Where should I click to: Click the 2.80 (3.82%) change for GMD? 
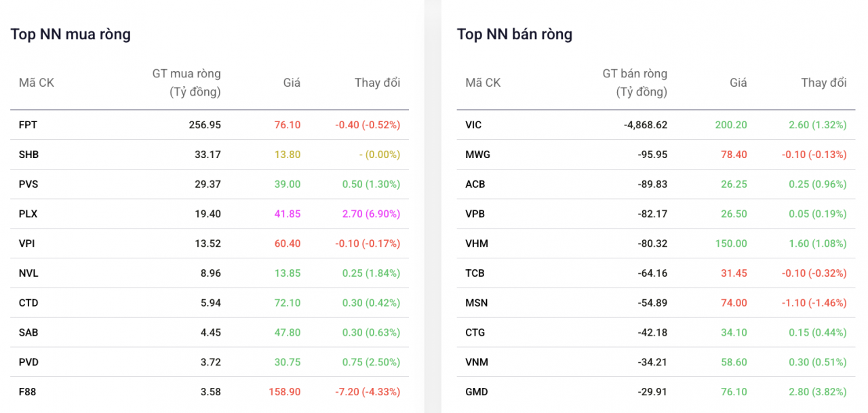pyautogui.click(x=818, y=392)
